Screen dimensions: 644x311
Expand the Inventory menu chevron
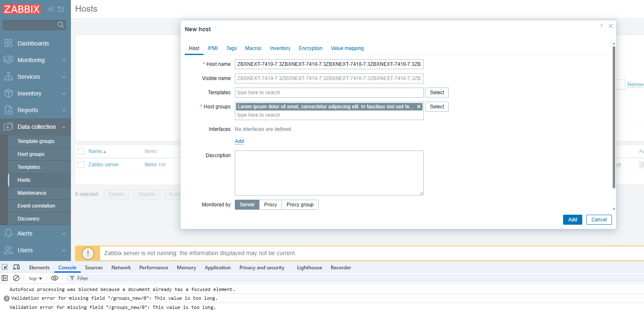coord(64,94)
